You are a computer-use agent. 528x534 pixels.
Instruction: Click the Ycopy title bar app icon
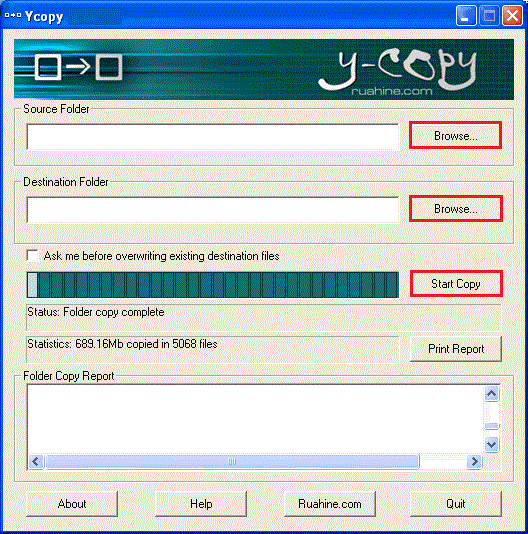point(13,16)
